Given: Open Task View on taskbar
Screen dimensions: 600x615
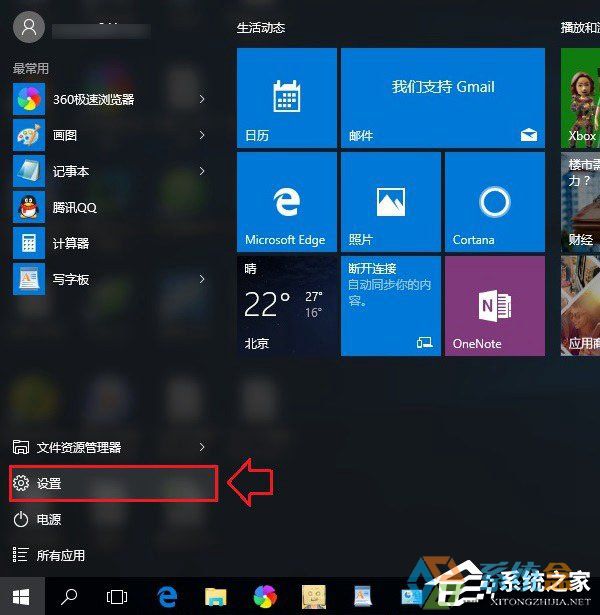Looking at the screenshot, I should pos(117,597).
